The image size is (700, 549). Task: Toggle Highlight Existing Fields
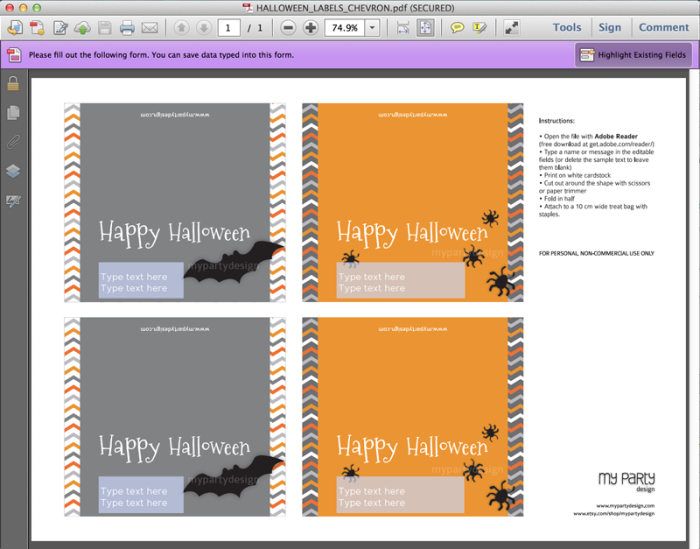(x=632, y=55)
